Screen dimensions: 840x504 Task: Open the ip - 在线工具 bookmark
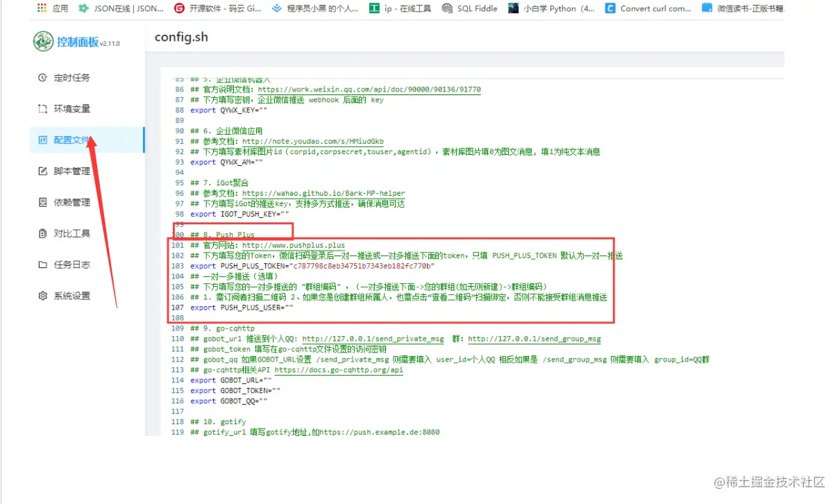[400, 8]
